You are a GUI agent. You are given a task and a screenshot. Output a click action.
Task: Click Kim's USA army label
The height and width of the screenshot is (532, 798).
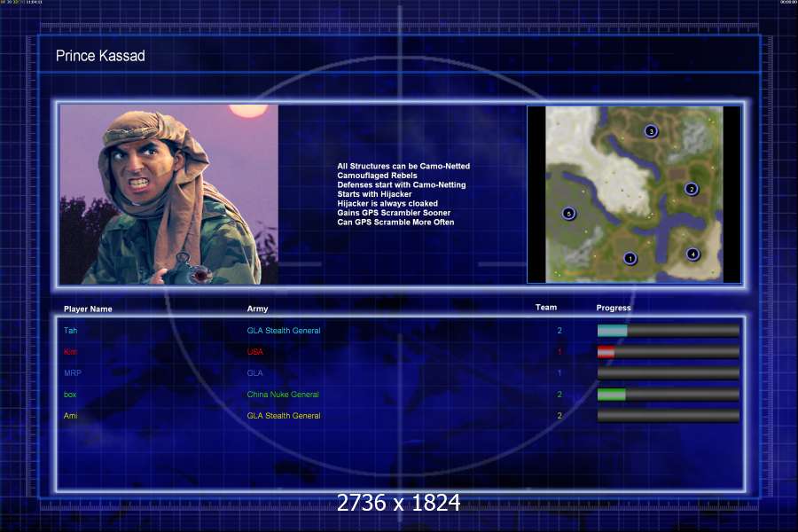(255, 352)
